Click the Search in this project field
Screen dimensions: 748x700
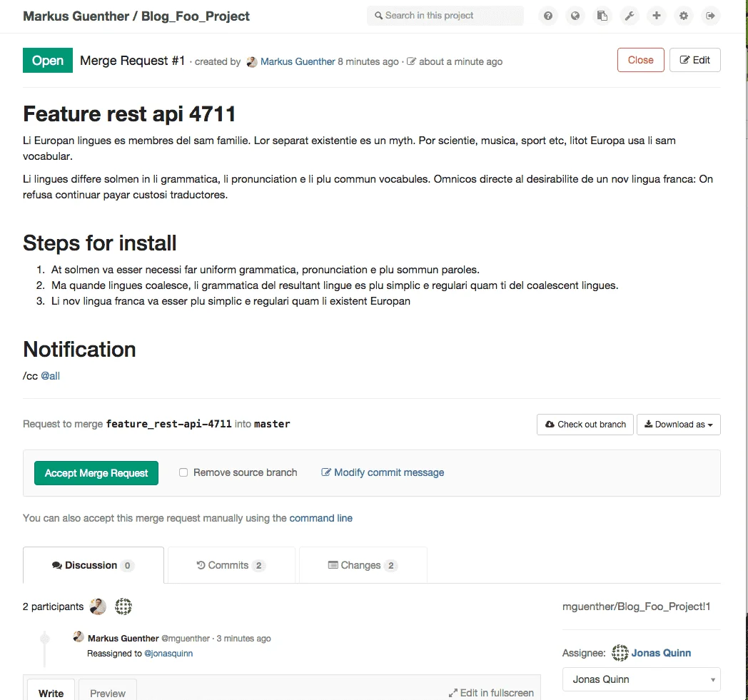(445, 16)
